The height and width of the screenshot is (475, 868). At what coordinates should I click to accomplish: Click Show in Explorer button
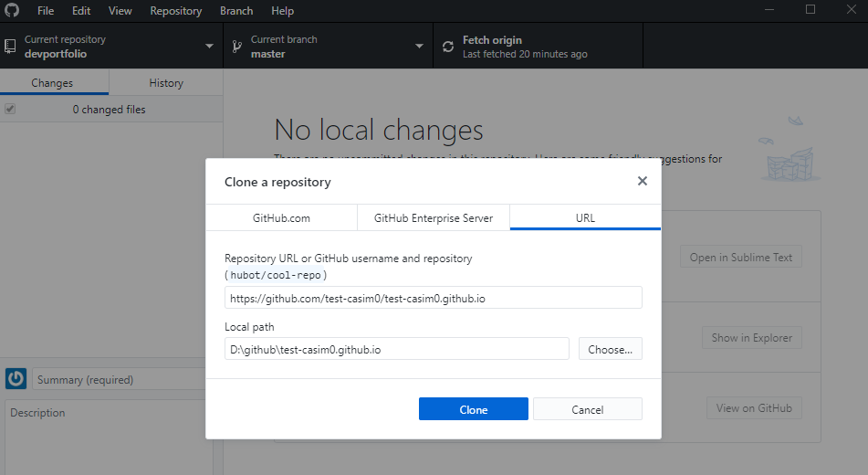click(x=752, y=337)
